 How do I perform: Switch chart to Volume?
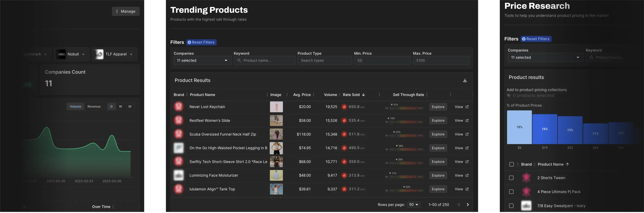click(x=75, y=107)
